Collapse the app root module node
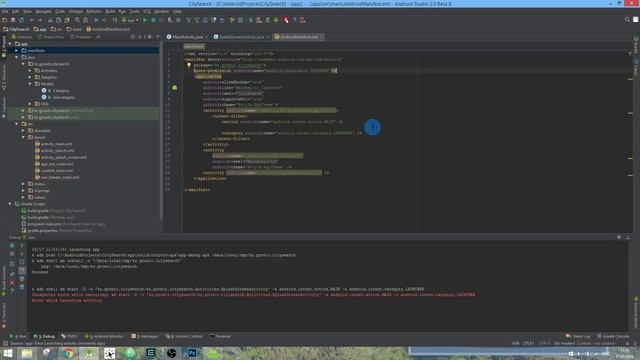 [10, 44]
